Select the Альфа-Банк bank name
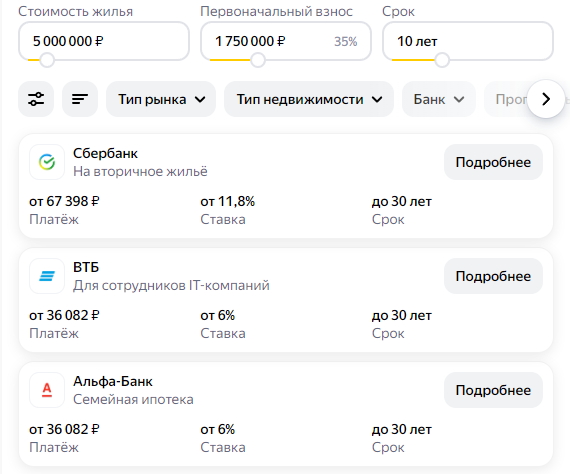The height and width of the screenshot is (474, 570). point(113,381)
